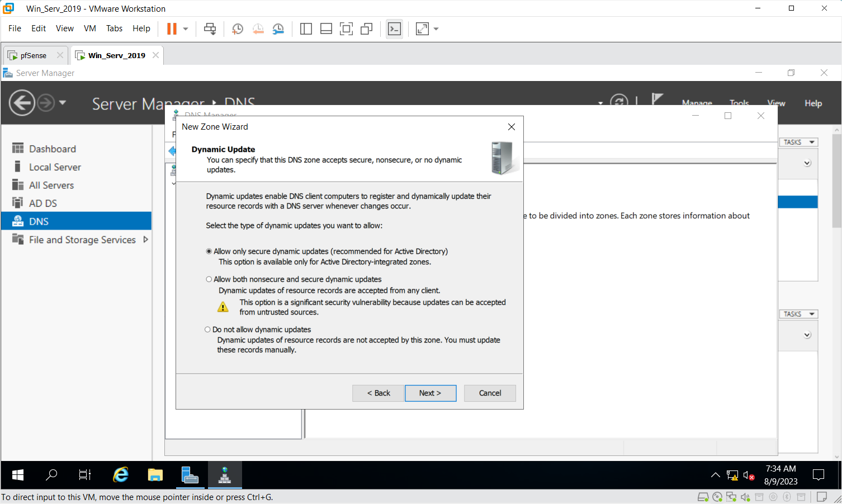Send Ctrl+Alt+Del to the VM
The width and height of the screenshot is (842, 504).
(x=210, y=29)
